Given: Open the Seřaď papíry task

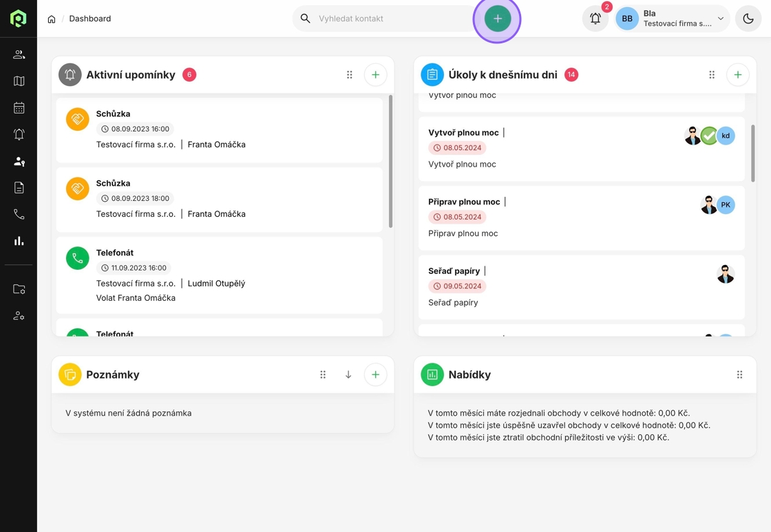Looking at the screenshot, I should click(x=582, y=287).
